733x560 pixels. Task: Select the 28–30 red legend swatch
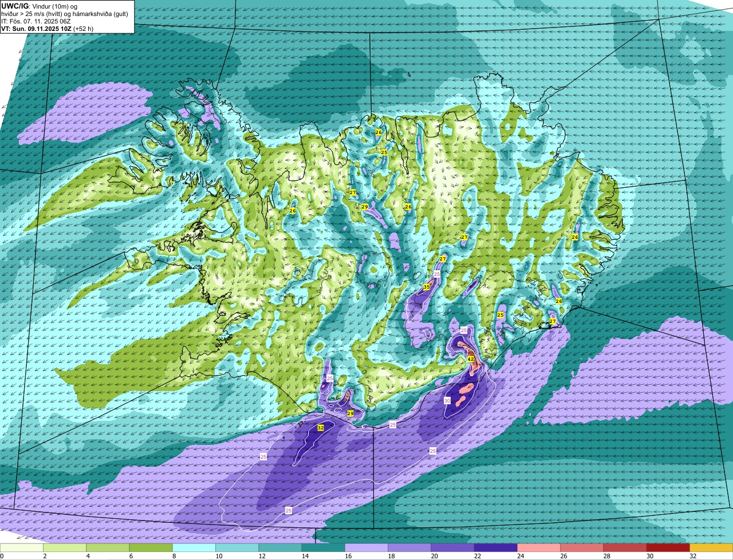(x=625, y=548)
